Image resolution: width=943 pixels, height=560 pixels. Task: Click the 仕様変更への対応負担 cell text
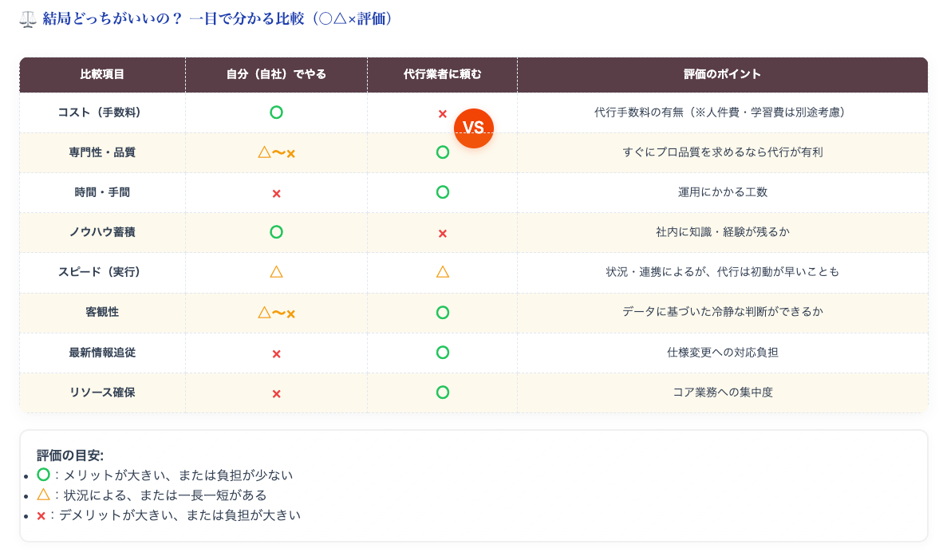tap(722, 353)
